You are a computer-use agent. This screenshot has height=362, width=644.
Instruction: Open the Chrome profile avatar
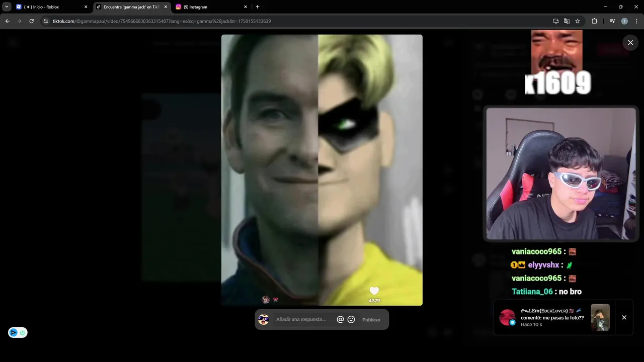tap(624, 21)
